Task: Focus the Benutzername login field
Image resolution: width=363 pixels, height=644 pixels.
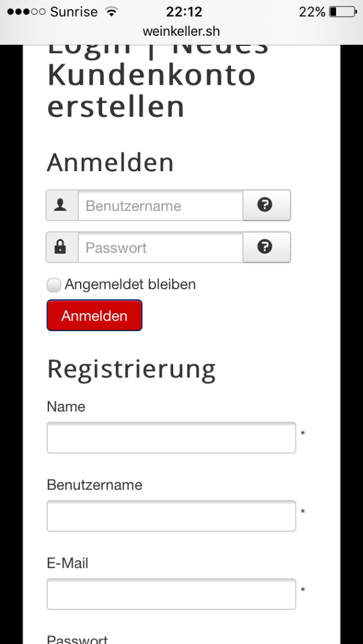Action: [x=160, y=206]
